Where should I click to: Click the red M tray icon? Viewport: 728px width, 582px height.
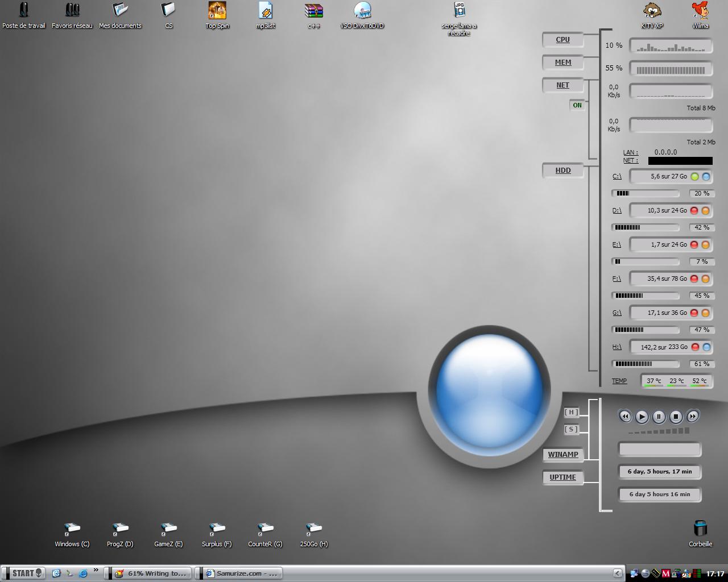point(665,574)
